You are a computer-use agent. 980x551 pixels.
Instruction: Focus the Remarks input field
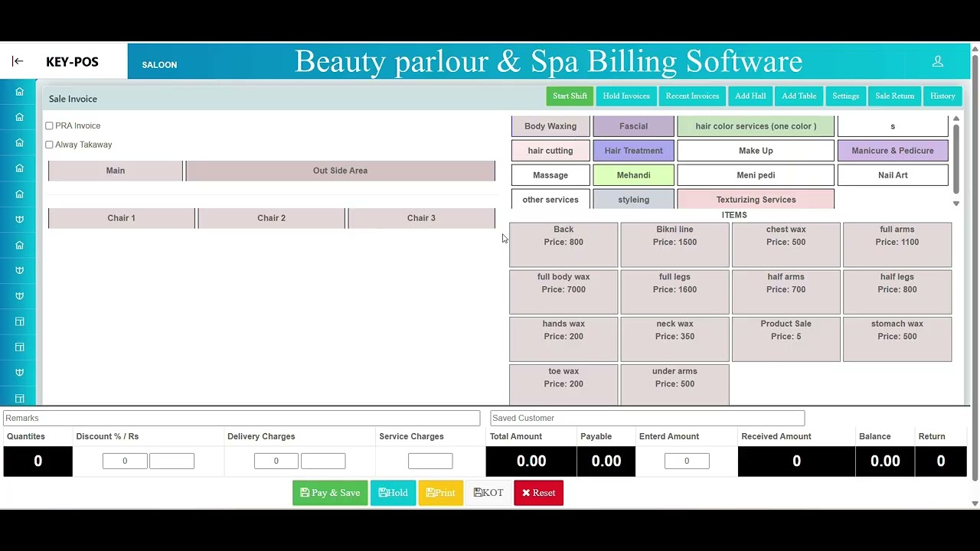(x=242, y=419)
